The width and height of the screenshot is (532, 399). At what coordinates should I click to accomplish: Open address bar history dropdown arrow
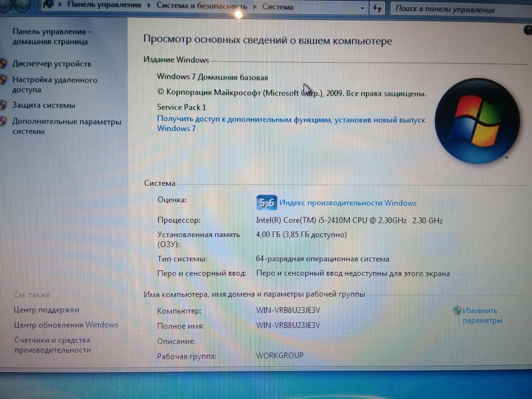362,8
